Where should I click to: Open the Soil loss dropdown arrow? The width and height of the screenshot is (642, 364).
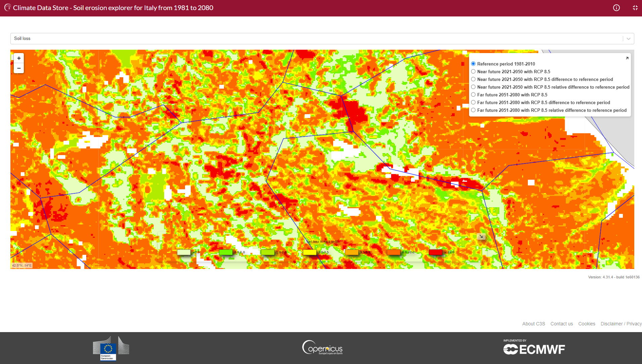(x=628, y=39)
